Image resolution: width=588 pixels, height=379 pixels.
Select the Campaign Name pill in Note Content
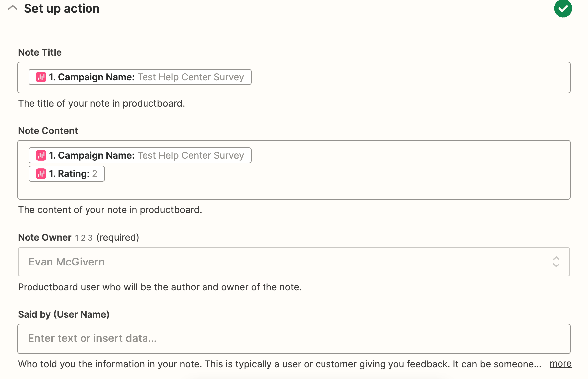pyautogui.click(x=140, y=155)
